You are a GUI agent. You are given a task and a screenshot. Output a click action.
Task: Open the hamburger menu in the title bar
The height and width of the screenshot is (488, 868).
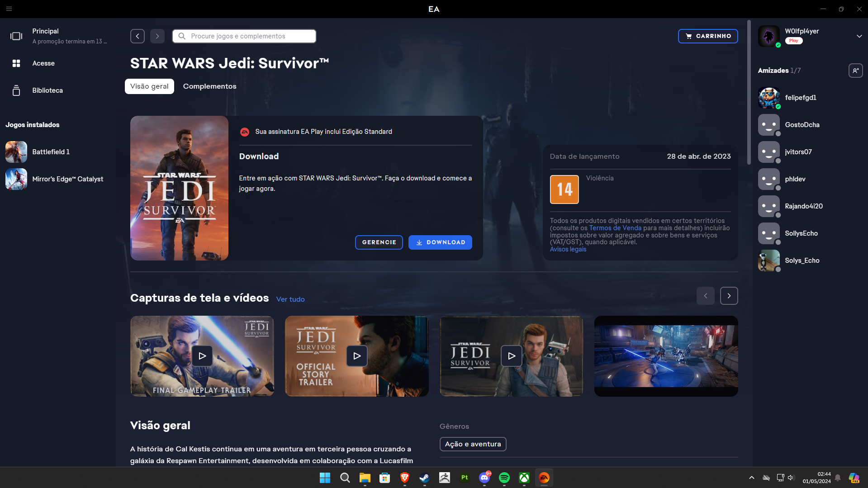pos(9,9)
